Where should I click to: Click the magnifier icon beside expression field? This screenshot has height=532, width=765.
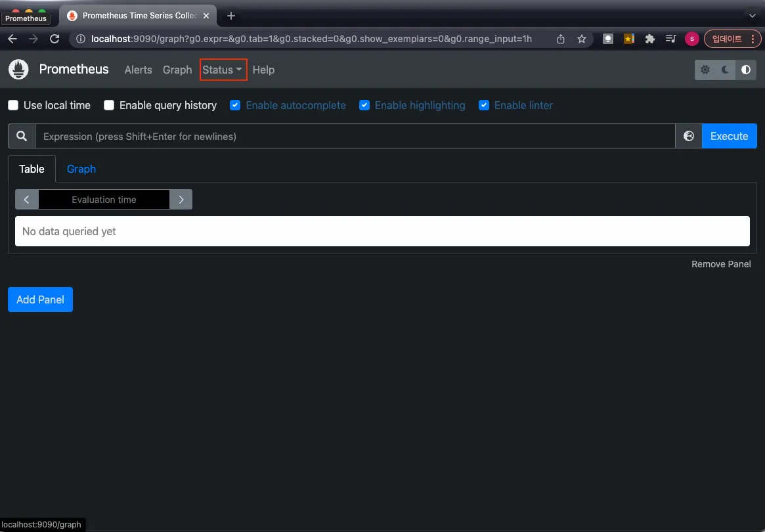coord(22,136)
